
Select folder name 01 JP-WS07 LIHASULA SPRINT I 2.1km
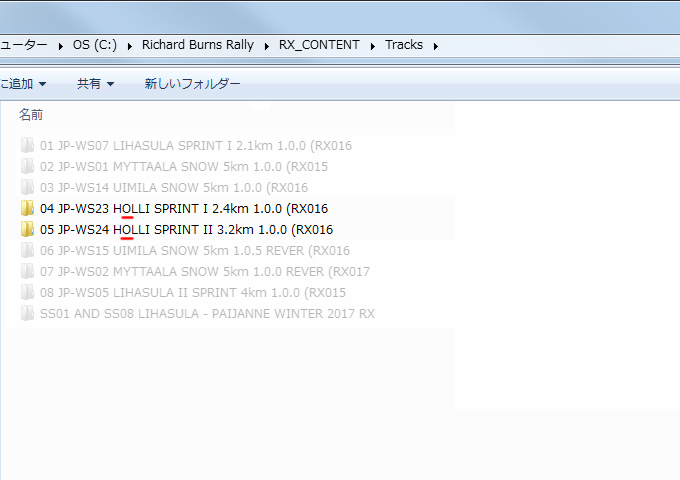[196, 146]
